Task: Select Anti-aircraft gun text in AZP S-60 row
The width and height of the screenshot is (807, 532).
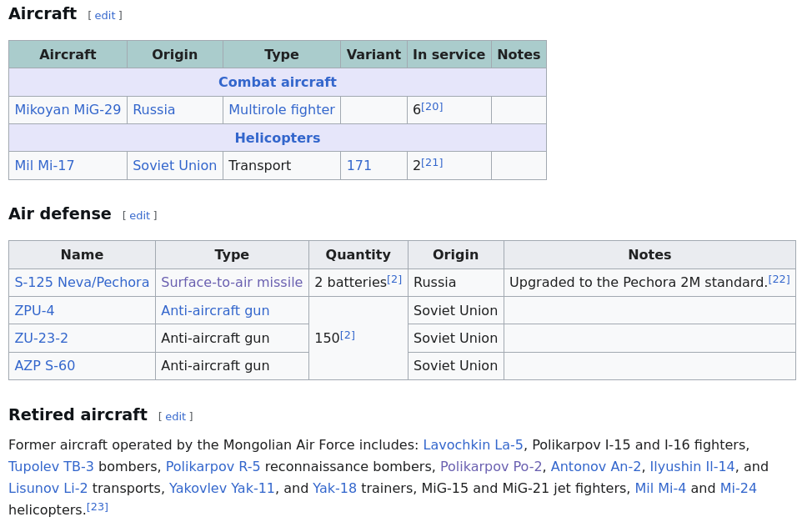Action: coord(215,366)
